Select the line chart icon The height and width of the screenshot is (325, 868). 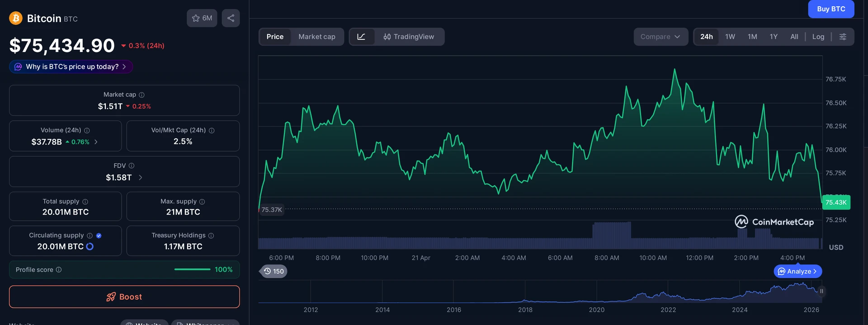pyautogui.click(x=361, y=37)
